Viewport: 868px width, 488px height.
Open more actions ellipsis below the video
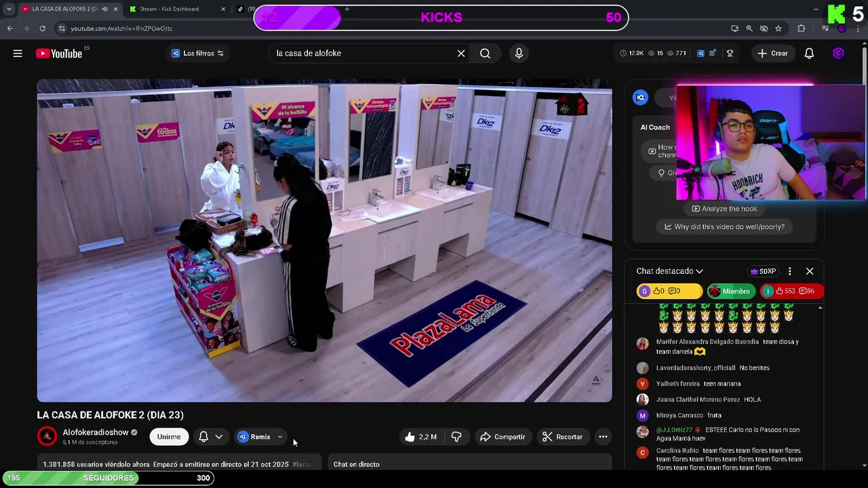click(x=603, y=437)
